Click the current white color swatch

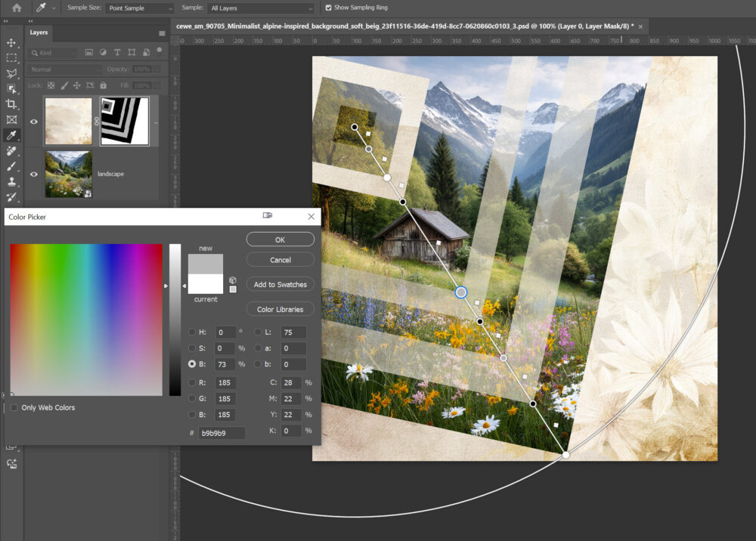205,284
